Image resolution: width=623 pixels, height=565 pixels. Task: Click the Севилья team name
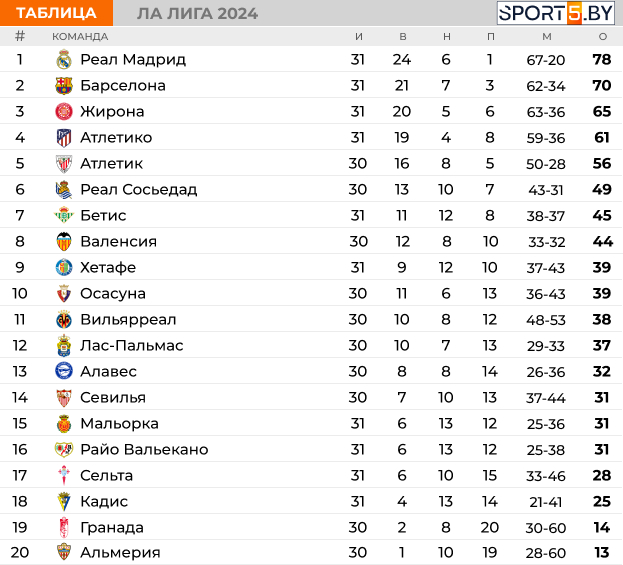pyautogui.click(x=113, y=397)
